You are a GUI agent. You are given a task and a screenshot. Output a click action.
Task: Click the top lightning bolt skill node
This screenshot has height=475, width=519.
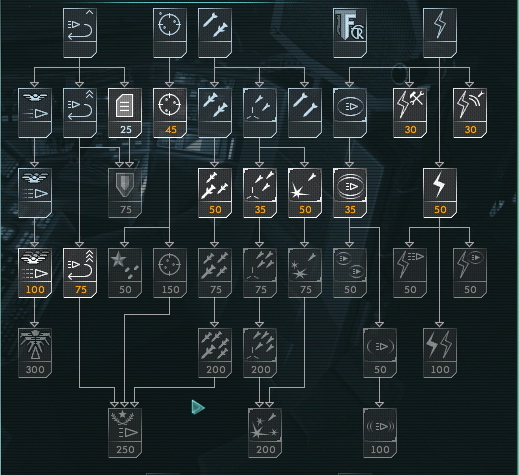point(440,33)
